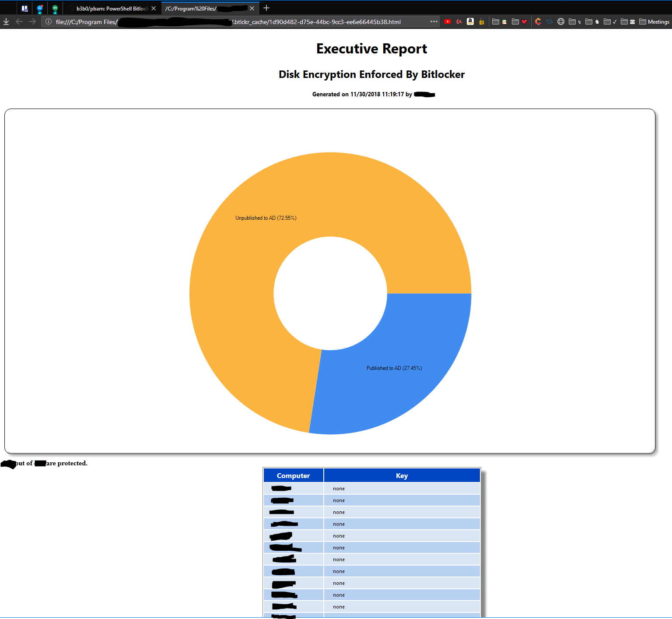Image resolution: width=672 pixels, height=619 pixels.
Task: Open the pinned Trello tab
Action: pyautogui.click(x=24, y=8)
